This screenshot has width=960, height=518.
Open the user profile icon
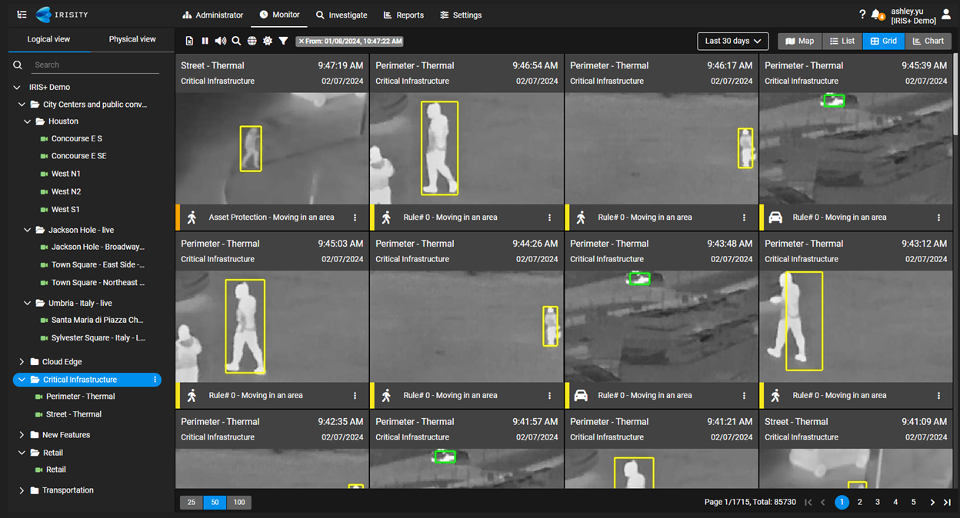click(x=946, y=15)
